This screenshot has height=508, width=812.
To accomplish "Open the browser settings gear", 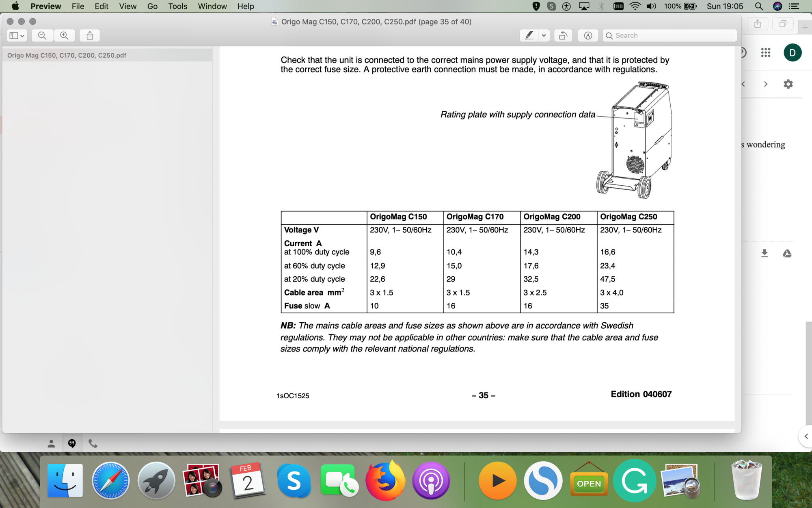I will 788,84.
